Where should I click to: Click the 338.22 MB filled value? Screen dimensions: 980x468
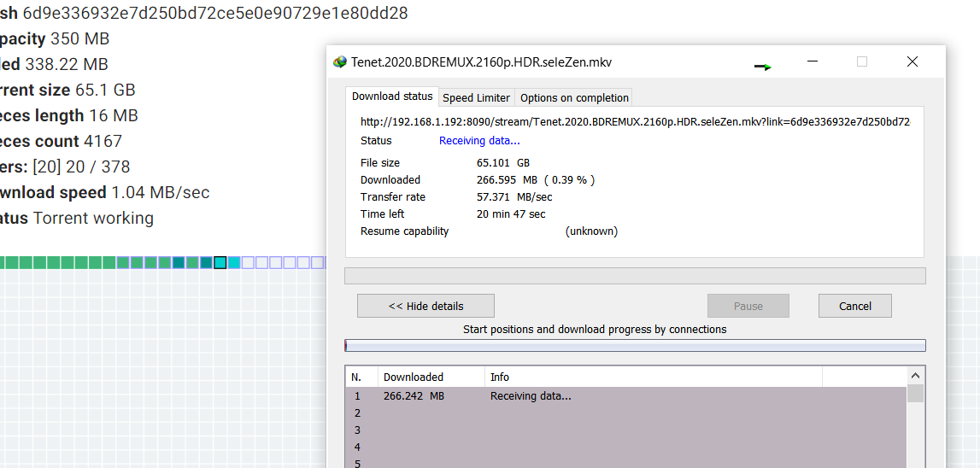[x=67, y=64]
